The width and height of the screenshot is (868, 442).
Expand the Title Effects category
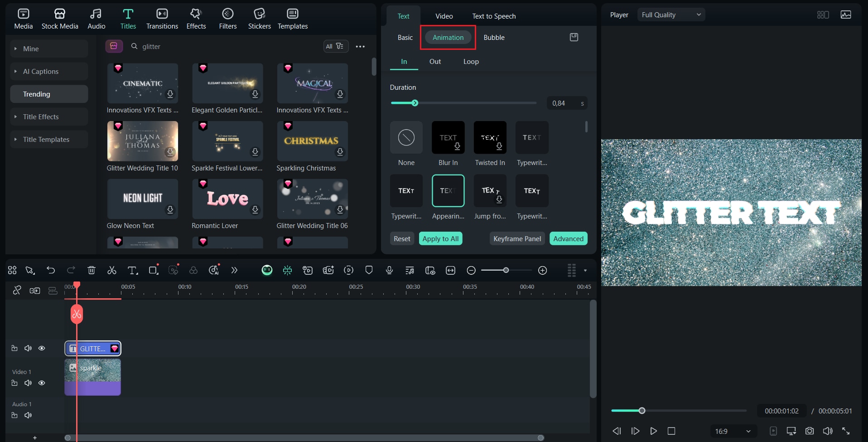point(49,117)
